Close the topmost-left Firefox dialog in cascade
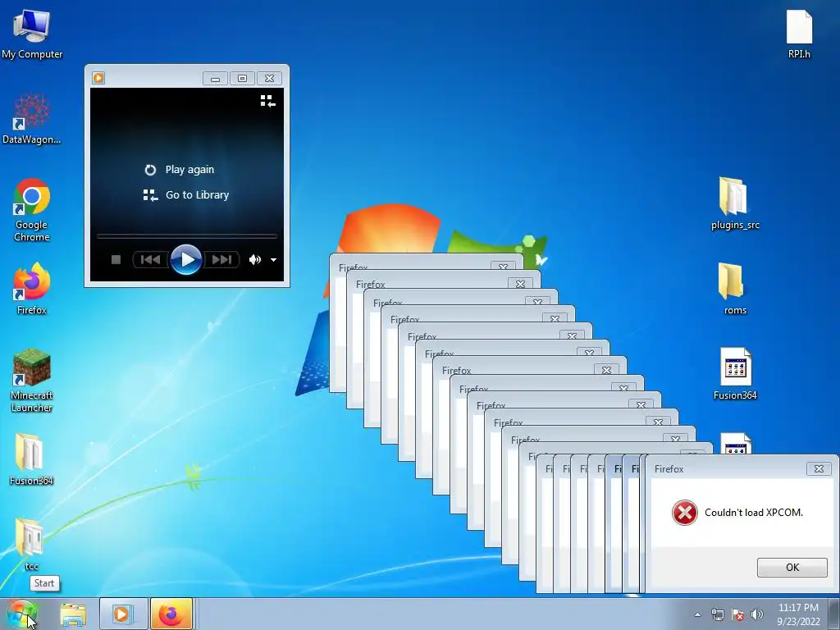This screenshot has height=630, width=840. click(x=503, y=266)
